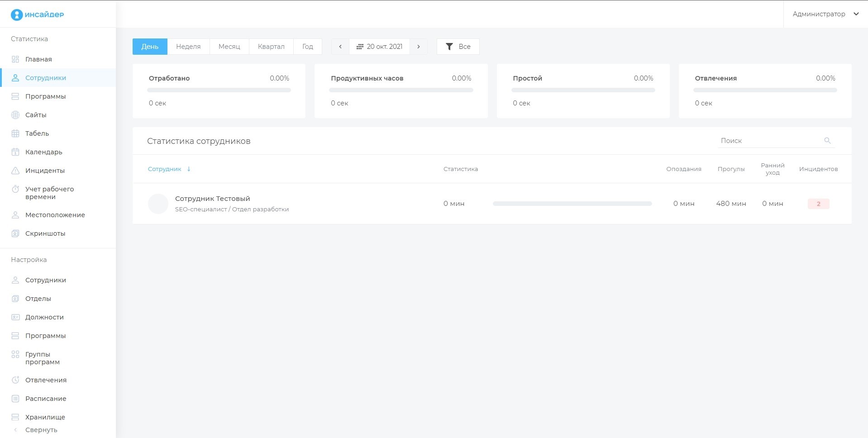The height and width of the screenshot is (438, 868).
Task: Click the Программы statistics icon
Action: (15, 96)
